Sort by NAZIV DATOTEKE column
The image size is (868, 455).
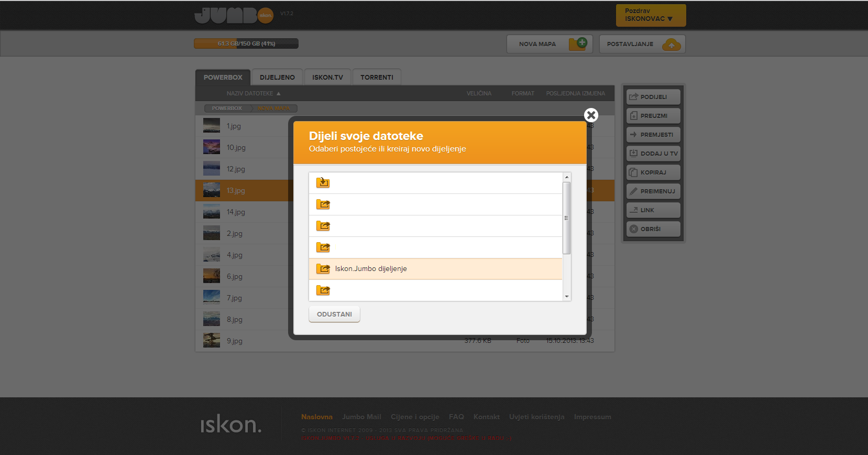(254, 93)
